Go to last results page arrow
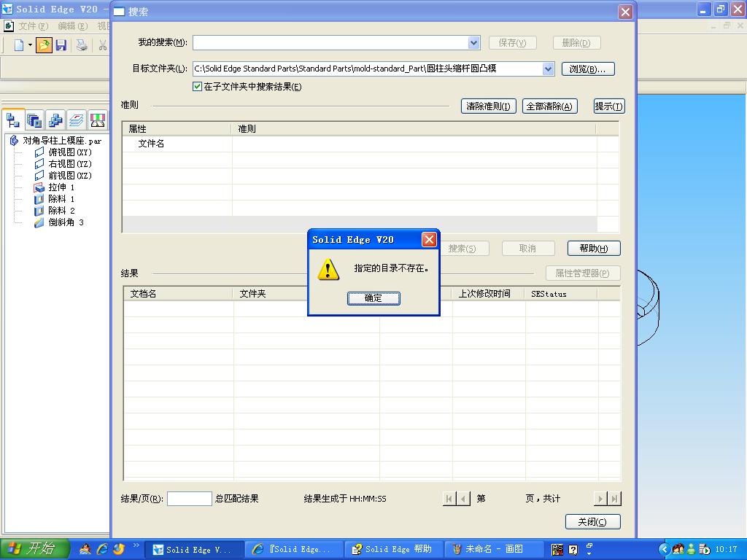 click(x=614, y=499)
